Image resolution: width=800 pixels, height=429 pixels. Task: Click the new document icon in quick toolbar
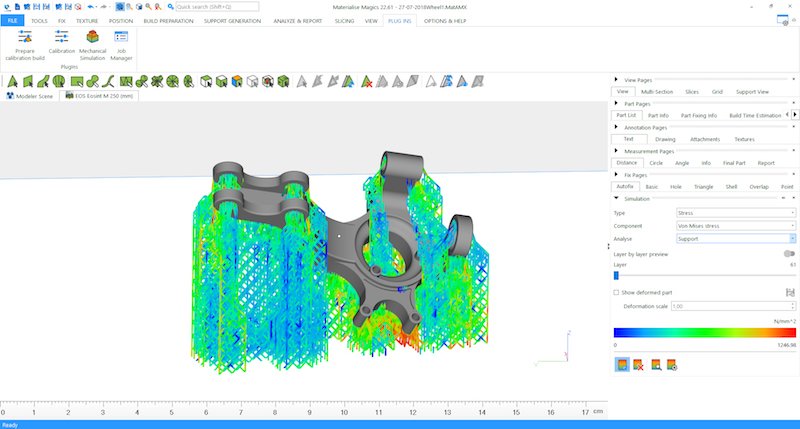(18, 7)
